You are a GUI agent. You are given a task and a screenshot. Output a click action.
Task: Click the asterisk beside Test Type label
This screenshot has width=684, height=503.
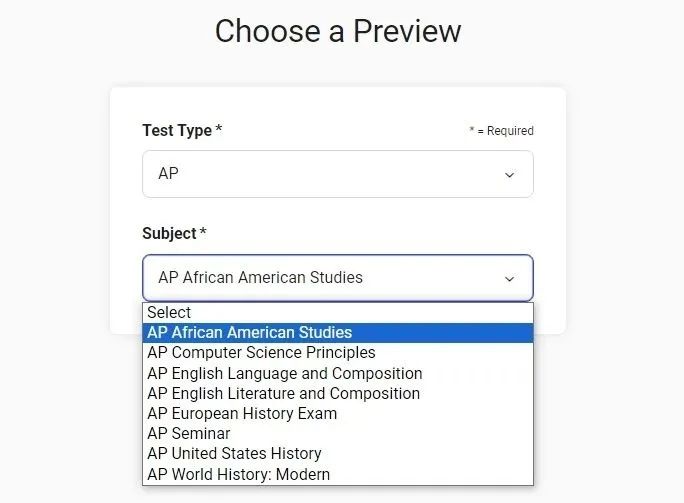coord(219,131)
